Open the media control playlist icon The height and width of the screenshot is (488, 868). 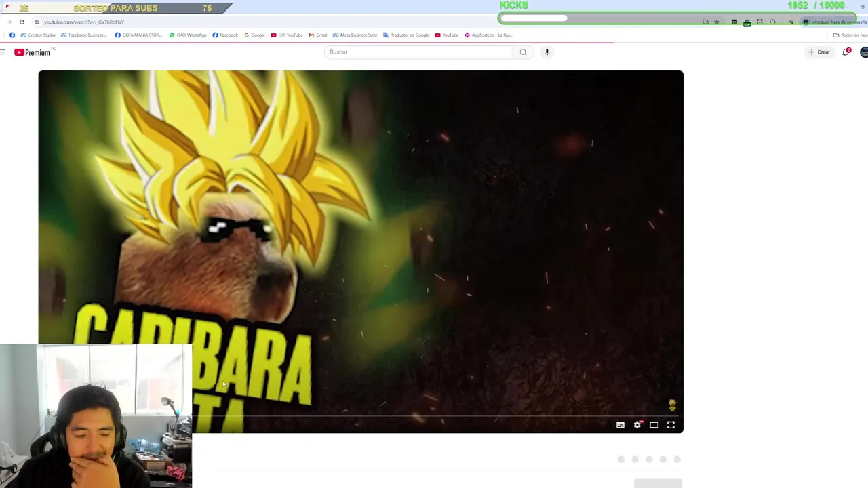pos(791,22)
